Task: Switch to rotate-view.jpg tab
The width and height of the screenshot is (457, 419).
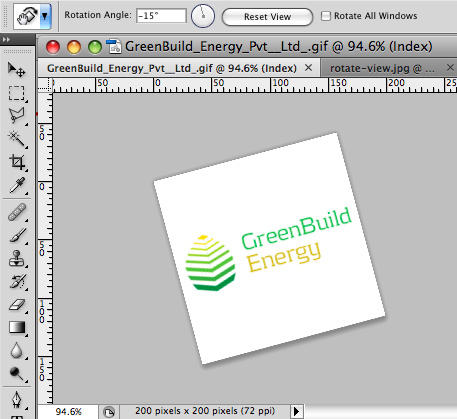Action: (382, 68)
